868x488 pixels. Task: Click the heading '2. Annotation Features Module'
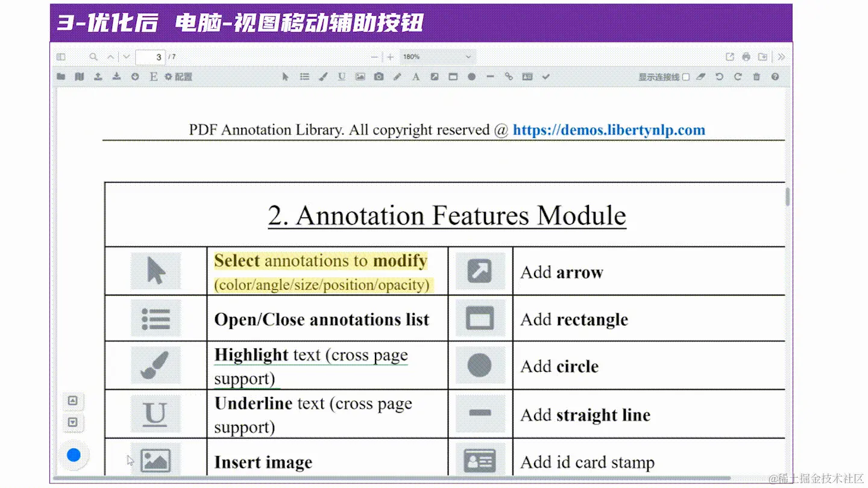447,216
